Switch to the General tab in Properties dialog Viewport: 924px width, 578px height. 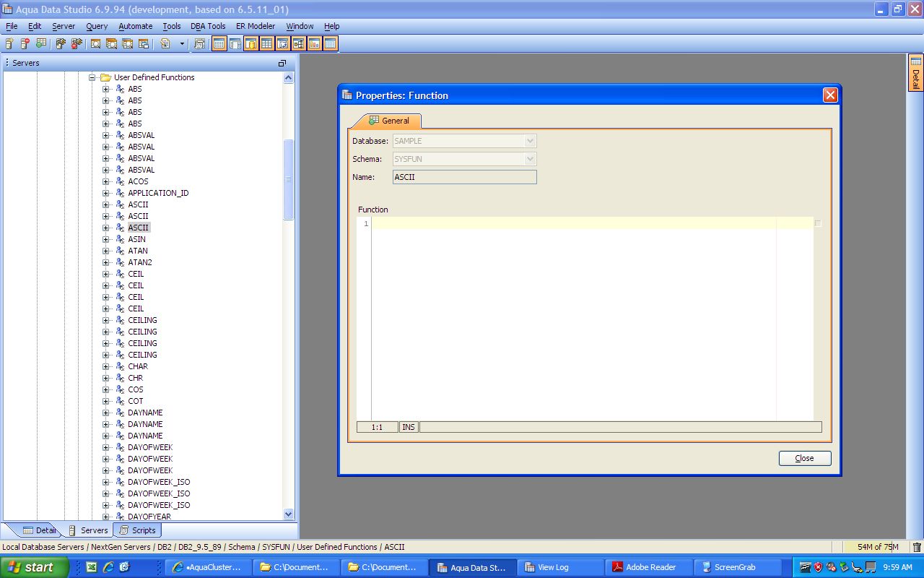pyautogui.click(x=388, y=121)
